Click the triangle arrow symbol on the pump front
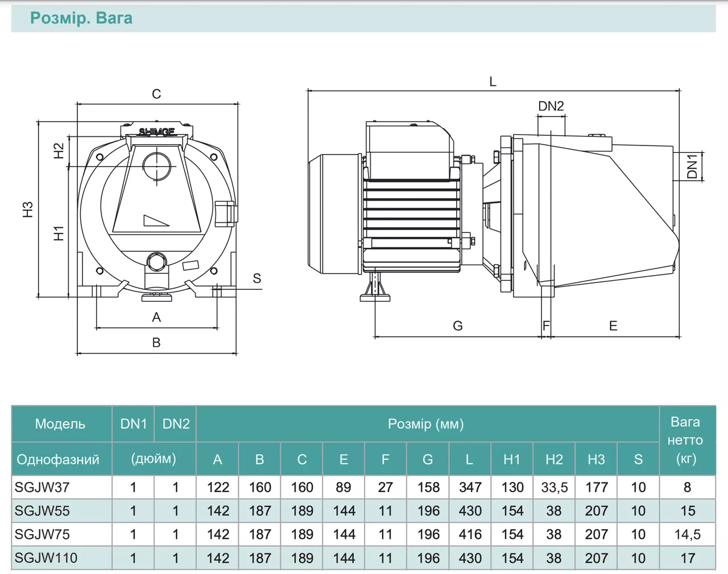The width and height of the screenshot is (728, 574). (x=155, y=221)
